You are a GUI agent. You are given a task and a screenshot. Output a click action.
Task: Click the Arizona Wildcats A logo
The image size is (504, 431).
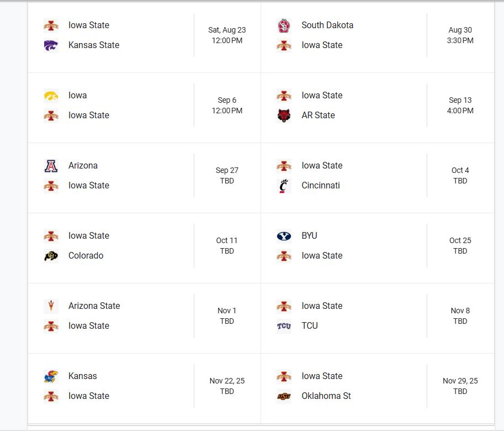51,166
